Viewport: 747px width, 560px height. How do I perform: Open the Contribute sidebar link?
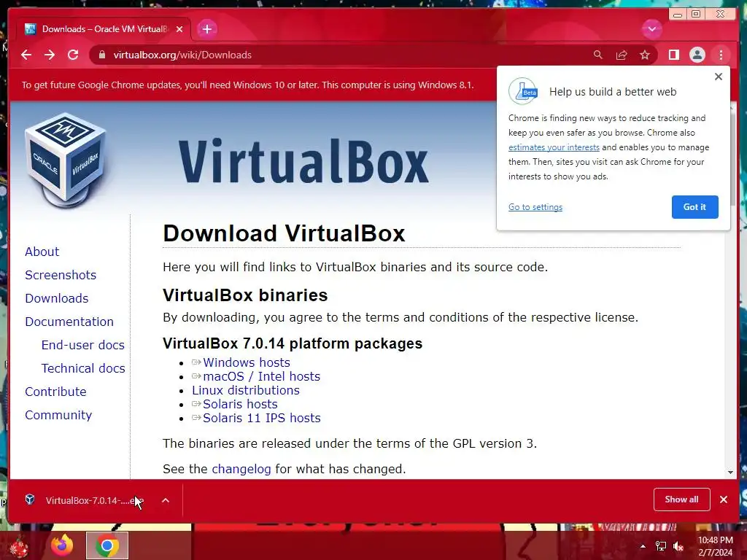55,392
